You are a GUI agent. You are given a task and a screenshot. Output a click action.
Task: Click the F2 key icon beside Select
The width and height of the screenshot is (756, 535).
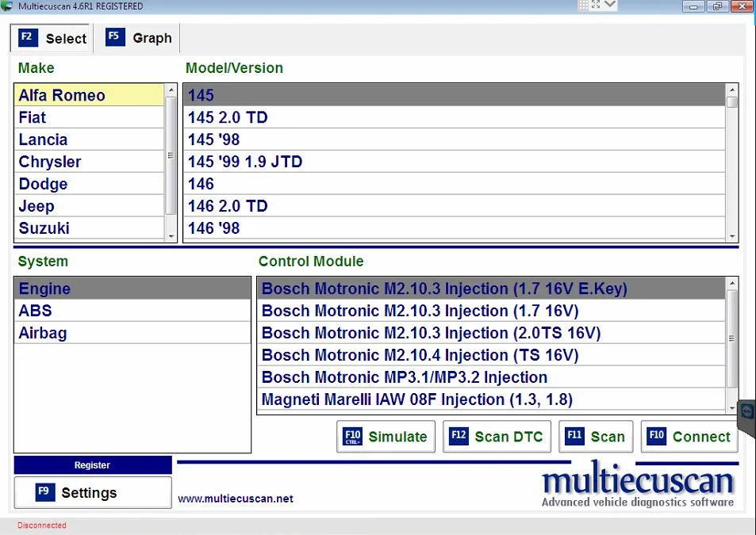click(x=28, y=37)
